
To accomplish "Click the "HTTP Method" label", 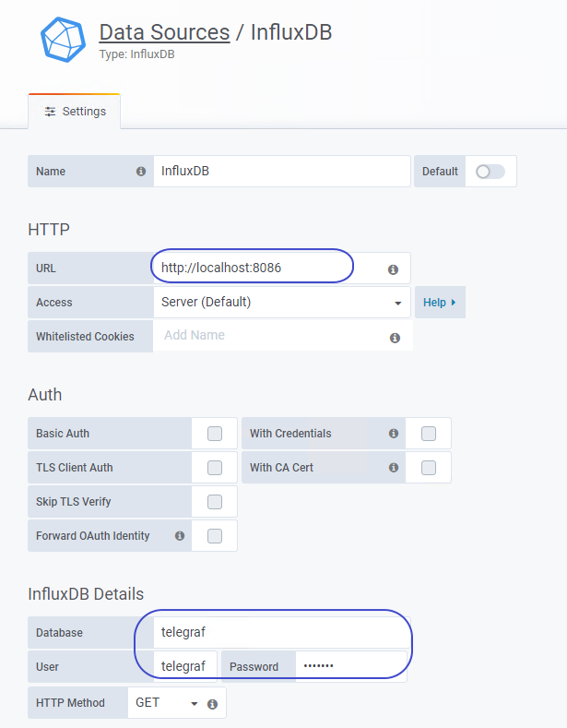I will click(x=70, y=703).
